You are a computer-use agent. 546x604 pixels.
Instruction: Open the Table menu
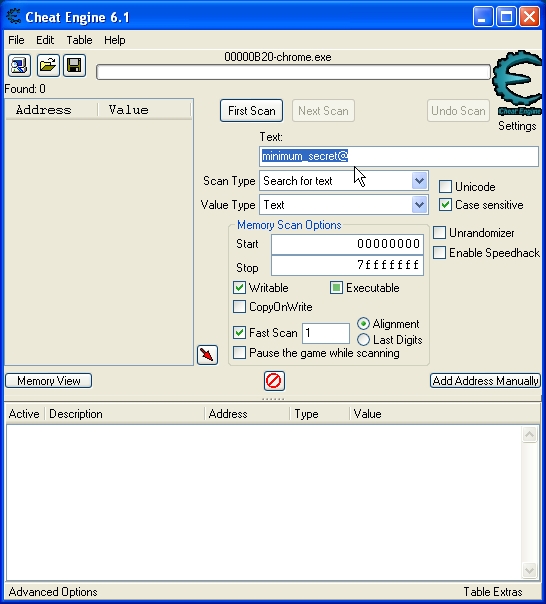pos(79,40)
